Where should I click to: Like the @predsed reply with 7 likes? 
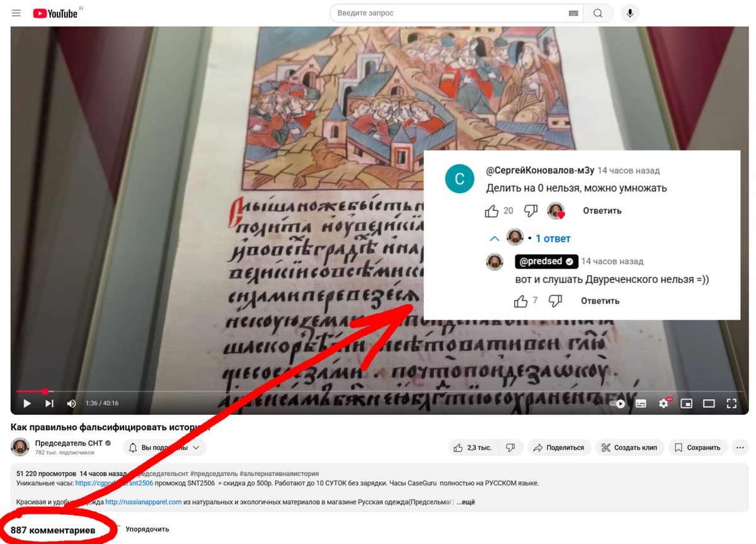521,301
